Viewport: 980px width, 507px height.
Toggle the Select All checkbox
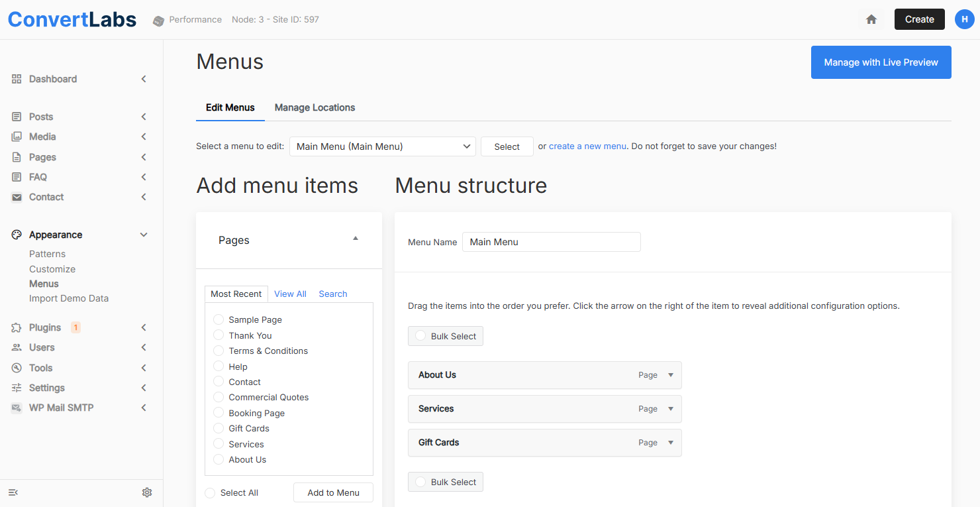tap(211, 492)
